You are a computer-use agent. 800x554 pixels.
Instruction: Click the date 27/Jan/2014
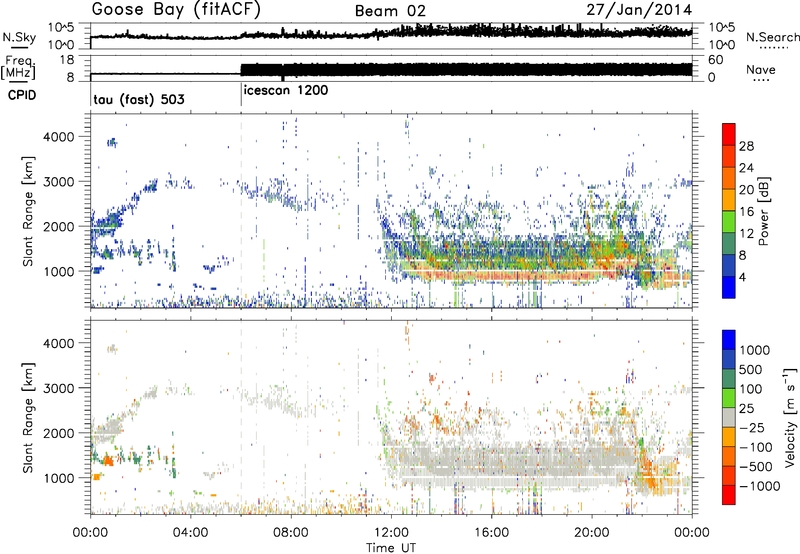point(639,10)
